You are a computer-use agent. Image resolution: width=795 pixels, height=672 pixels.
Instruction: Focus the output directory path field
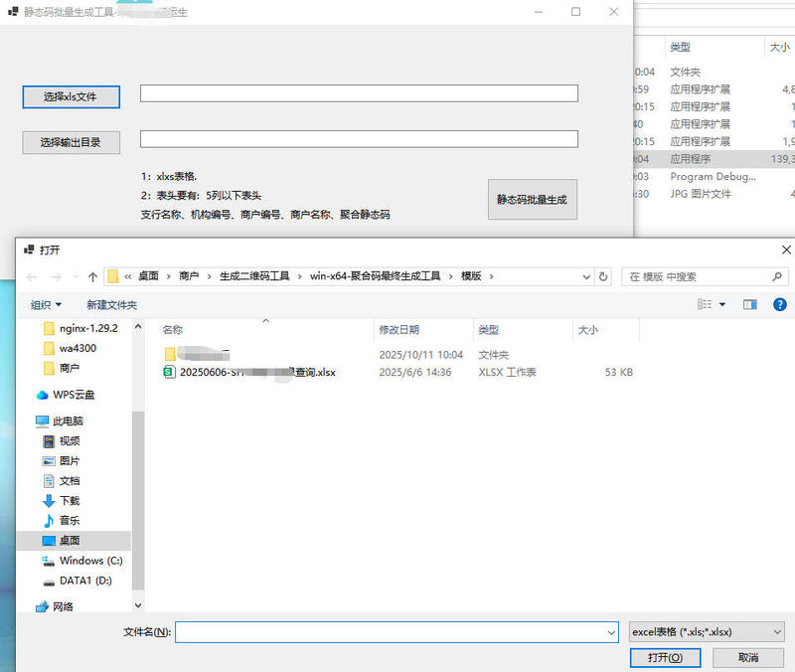point(359,139)
